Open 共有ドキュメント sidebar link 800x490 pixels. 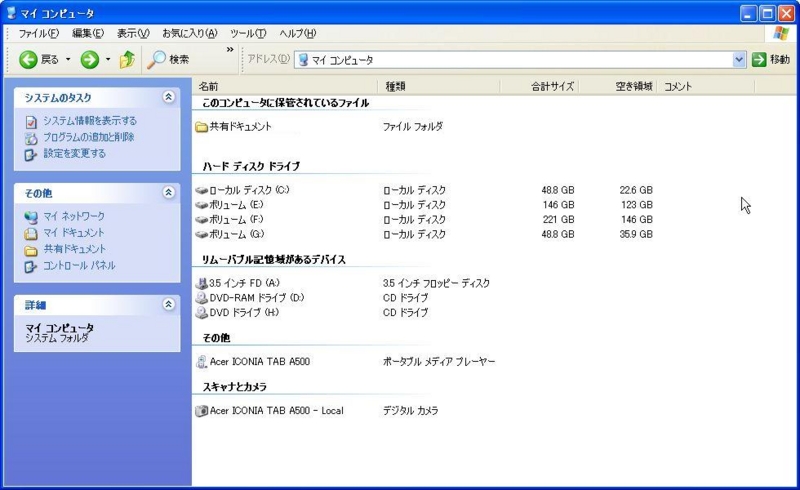pos(74,249)
